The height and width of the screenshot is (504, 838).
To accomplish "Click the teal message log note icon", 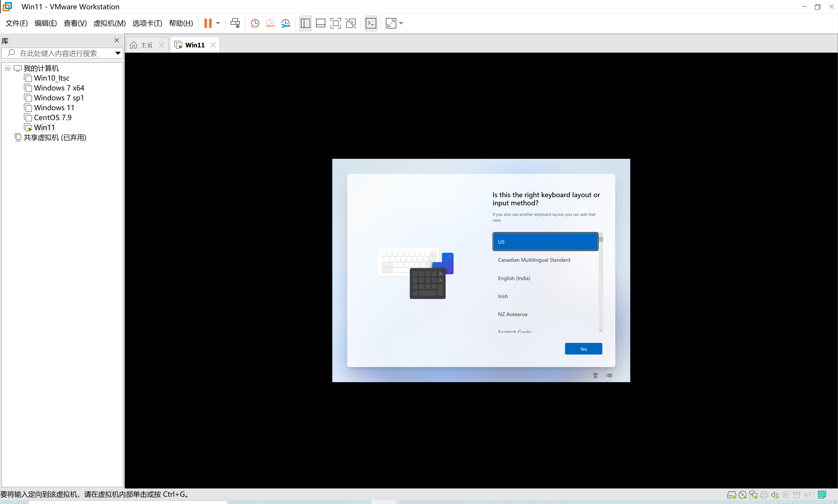I will pyautogui.click(x=822, y=494).
